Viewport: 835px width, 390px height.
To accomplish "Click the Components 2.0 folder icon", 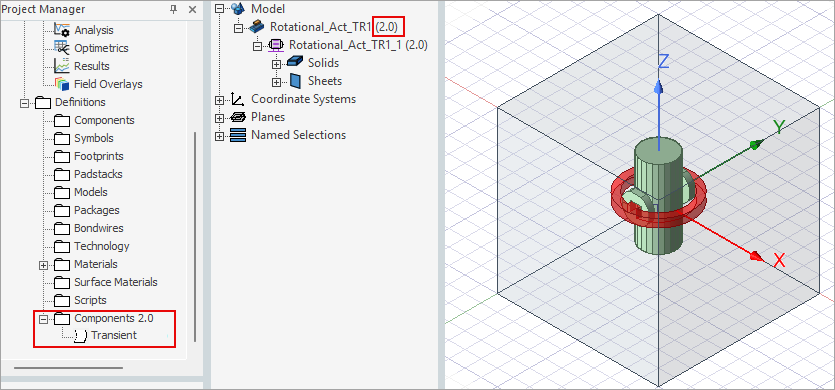I will pyautogui.click(x=62, y=319).
